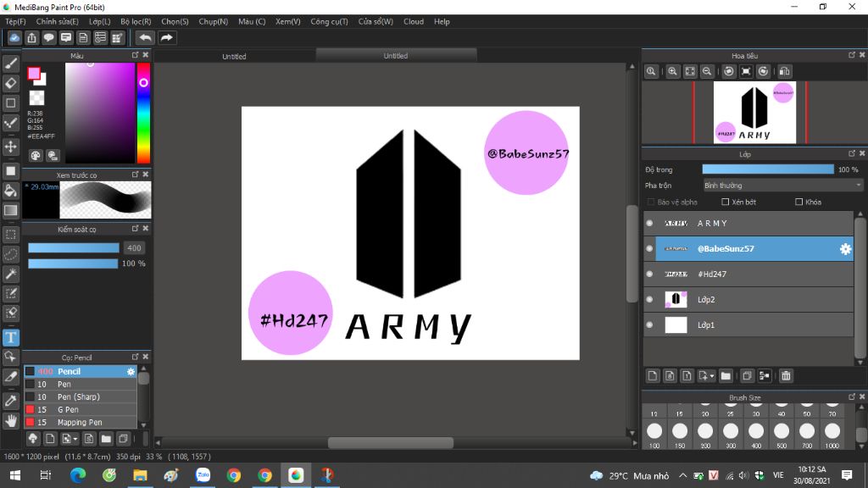Open File Explorer from the taskbar
This screenshot has width=868, height=488.
140,475
